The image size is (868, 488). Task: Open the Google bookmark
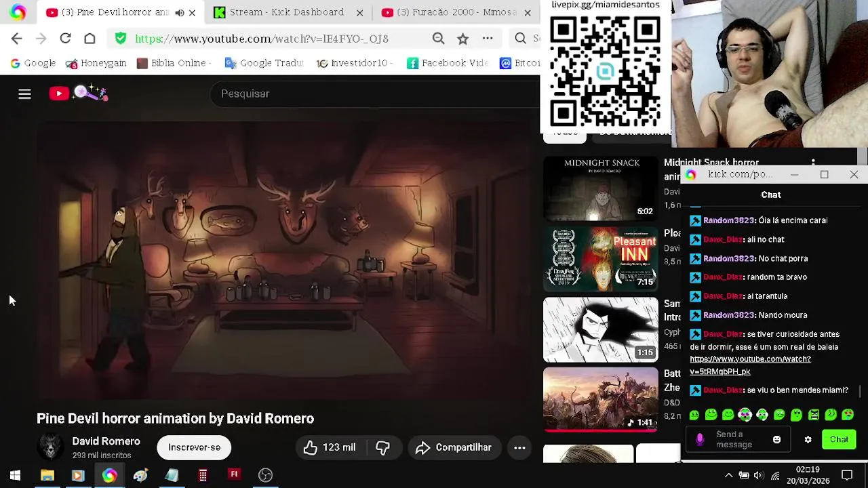tap(33, 63)
